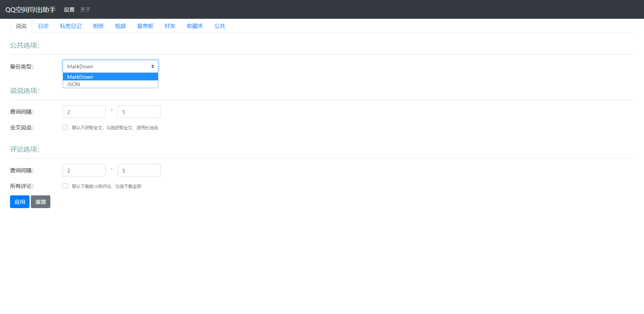644x314 pixels.
Task: Choose JSON option in dropdown list
Action: point(110,84)
